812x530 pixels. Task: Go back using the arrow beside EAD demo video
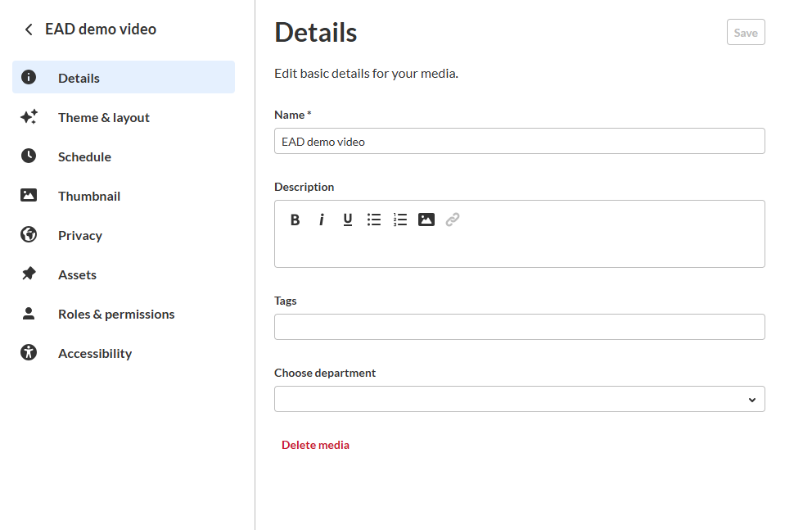click(x=29, y=29)
